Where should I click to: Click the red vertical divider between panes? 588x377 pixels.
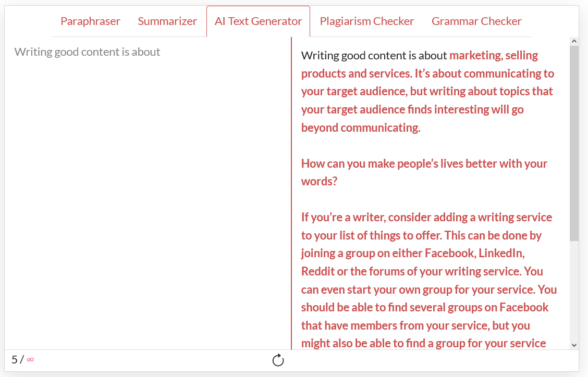[291, 193]
